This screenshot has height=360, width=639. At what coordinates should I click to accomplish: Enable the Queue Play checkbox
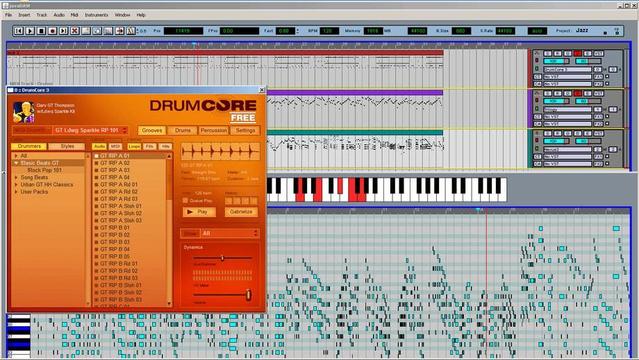tap(185, 201)
